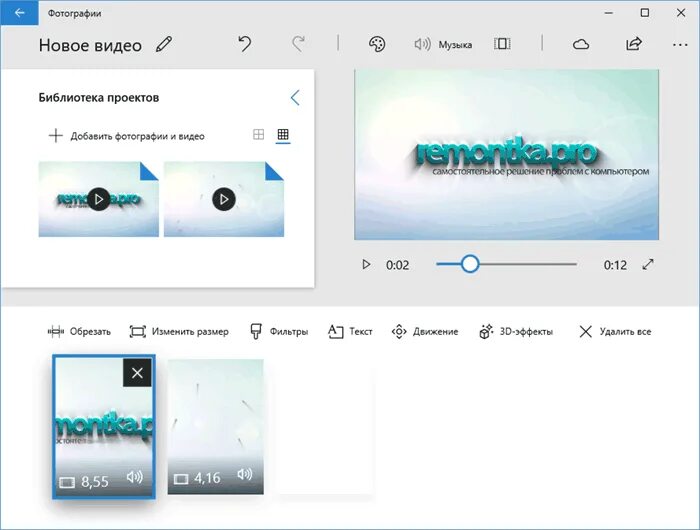700x530 pixels.
Task: Click the 8,55 duration label
Action: click(x=95, y=482)
